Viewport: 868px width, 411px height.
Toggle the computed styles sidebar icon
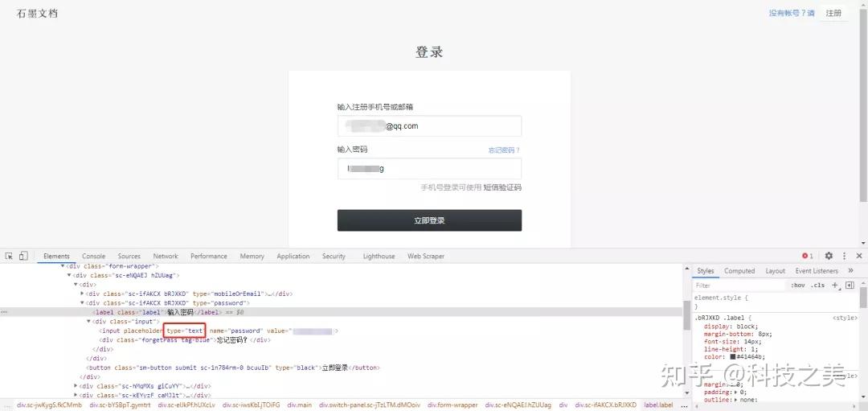pos(850,286)
